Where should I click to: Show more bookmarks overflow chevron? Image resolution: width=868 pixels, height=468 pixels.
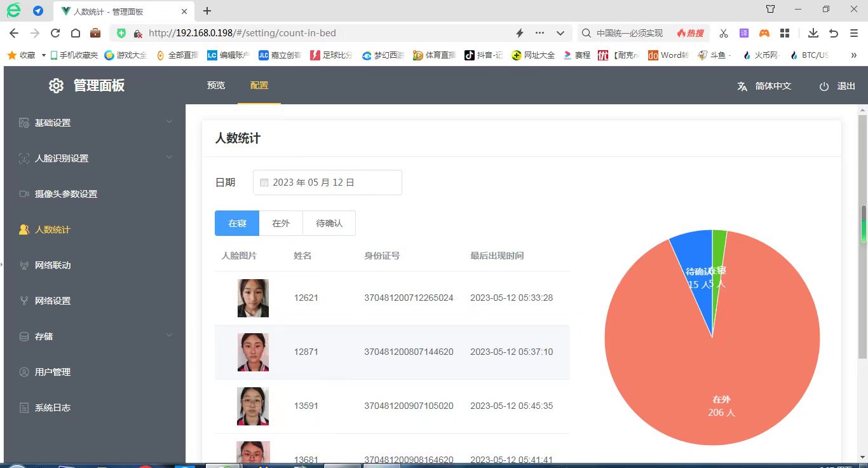(854, 55)
